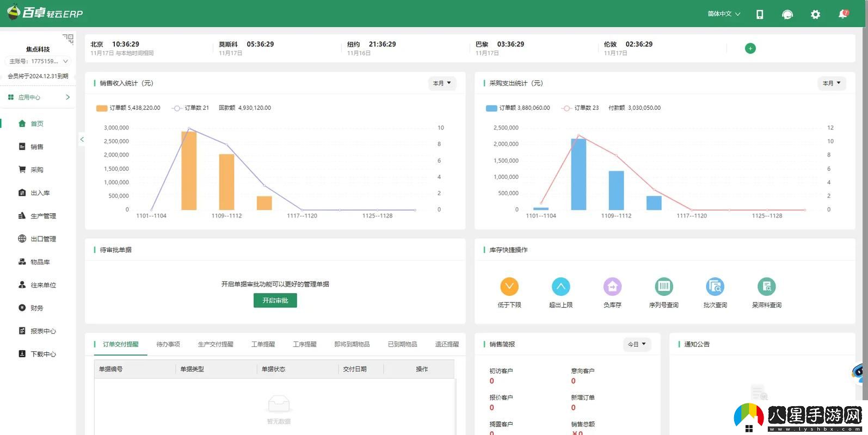Open 往来单位 sidebar menu
Screen dimensions: 868x435
pyautogui.click(x=38, y=285)
